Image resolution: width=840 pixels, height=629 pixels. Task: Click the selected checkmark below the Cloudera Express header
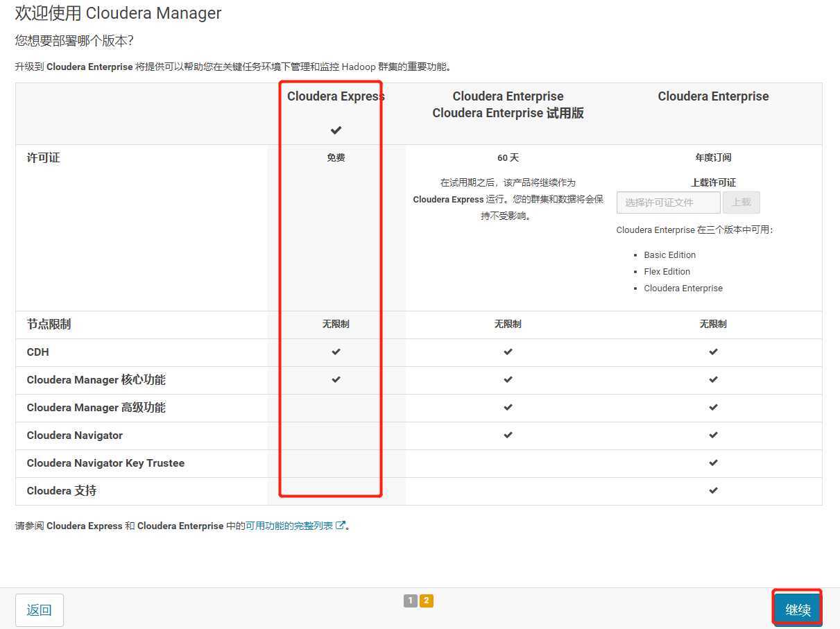coord(336,130)
